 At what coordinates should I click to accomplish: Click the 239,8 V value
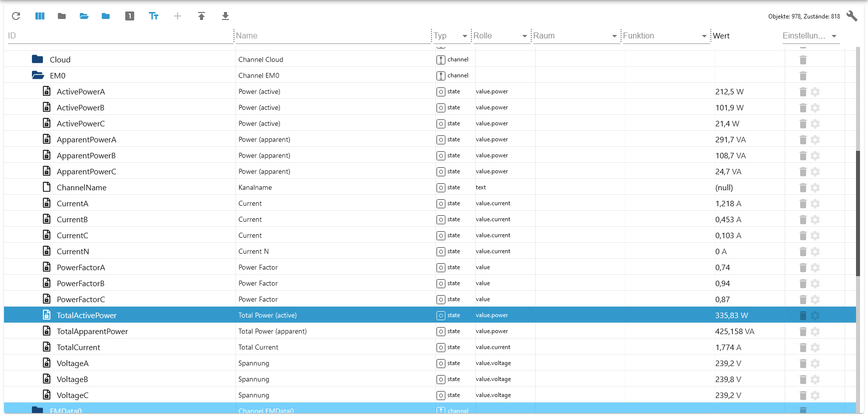(x=728, y=380)
